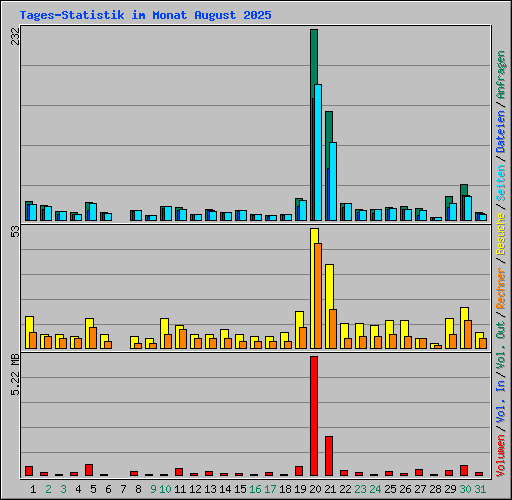The height and width of the screenshot is (500, 512).
Task: Click the cyan Seiten bar for day 21
Action: click(x=333, y=181)
